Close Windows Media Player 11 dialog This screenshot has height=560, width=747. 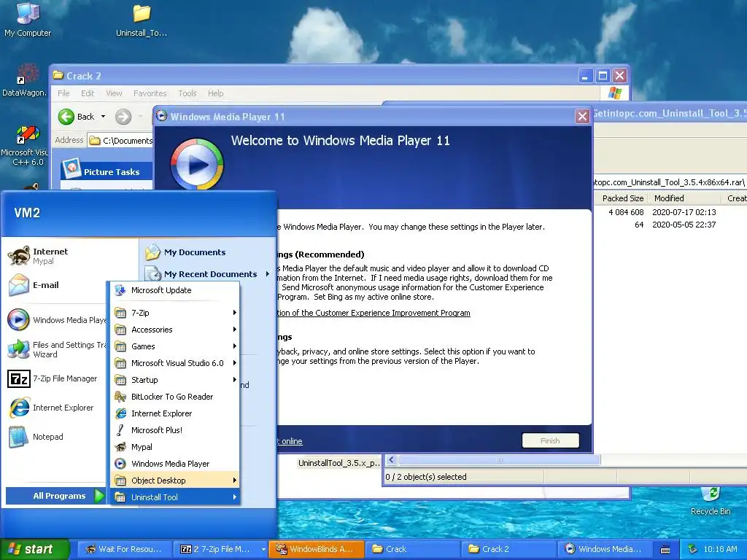click(x=582, y=116)
